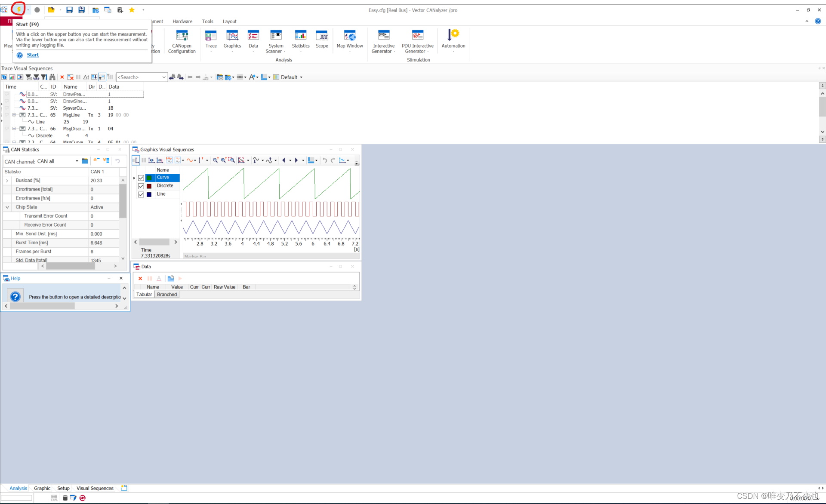Click the Start help link
Screen dimensions: 826x504
click(33, 55)
